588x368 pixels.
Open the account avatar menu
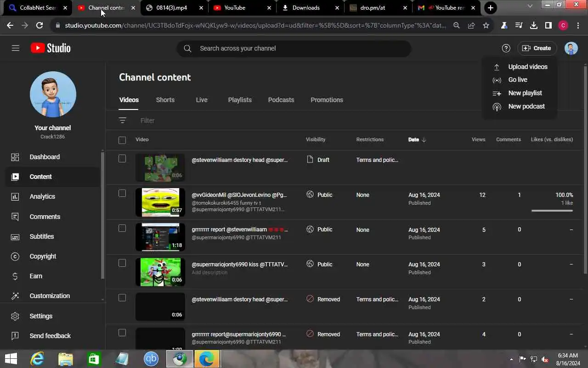click(571, 48)
